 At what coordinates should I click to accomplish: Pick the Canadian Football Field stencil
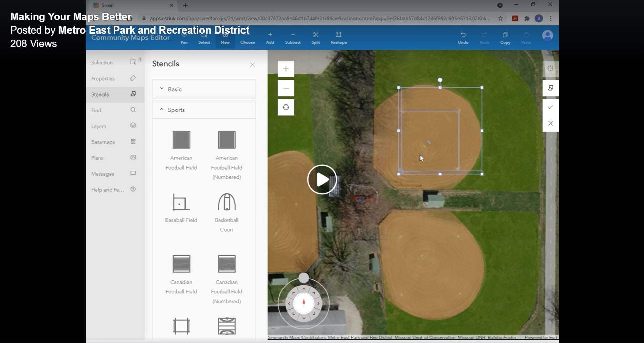pyautogui.click(x=181, y=275)
